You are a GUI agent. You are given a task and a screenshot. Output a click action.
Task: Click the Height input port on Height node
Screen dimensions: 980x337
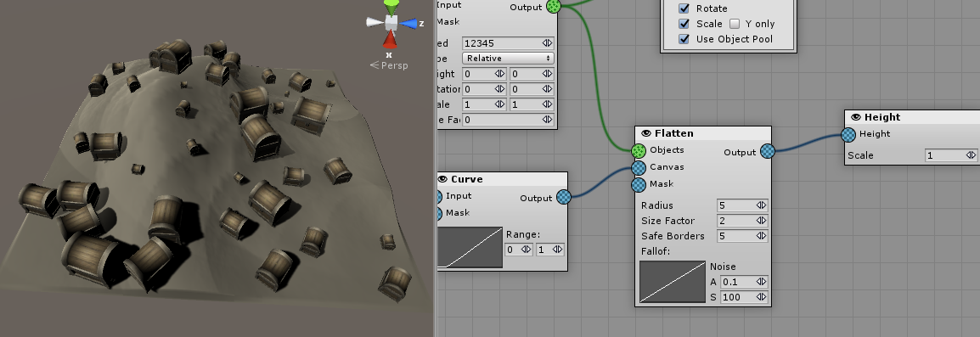848,134
